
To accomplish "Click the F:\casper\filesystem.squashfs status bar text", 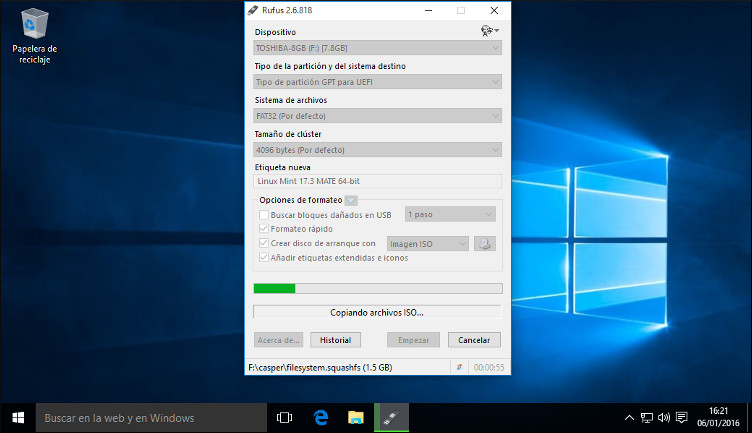I will (320, 368).
